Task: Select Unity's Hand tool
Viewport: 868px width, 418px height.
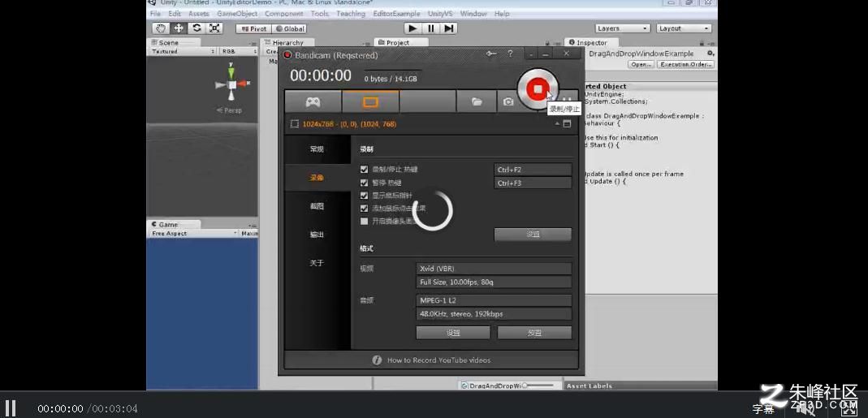Action: [161, 28]
